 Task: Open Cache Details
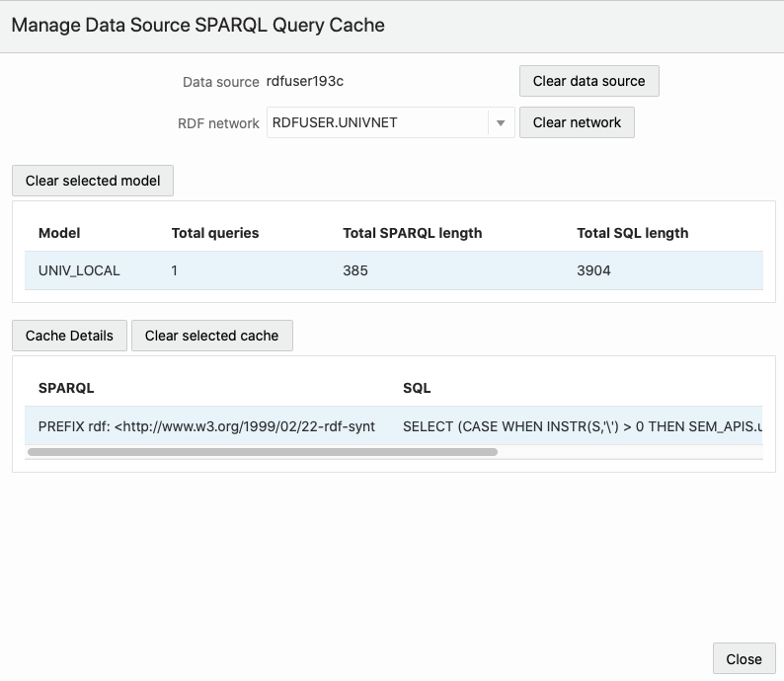[69, 336]
